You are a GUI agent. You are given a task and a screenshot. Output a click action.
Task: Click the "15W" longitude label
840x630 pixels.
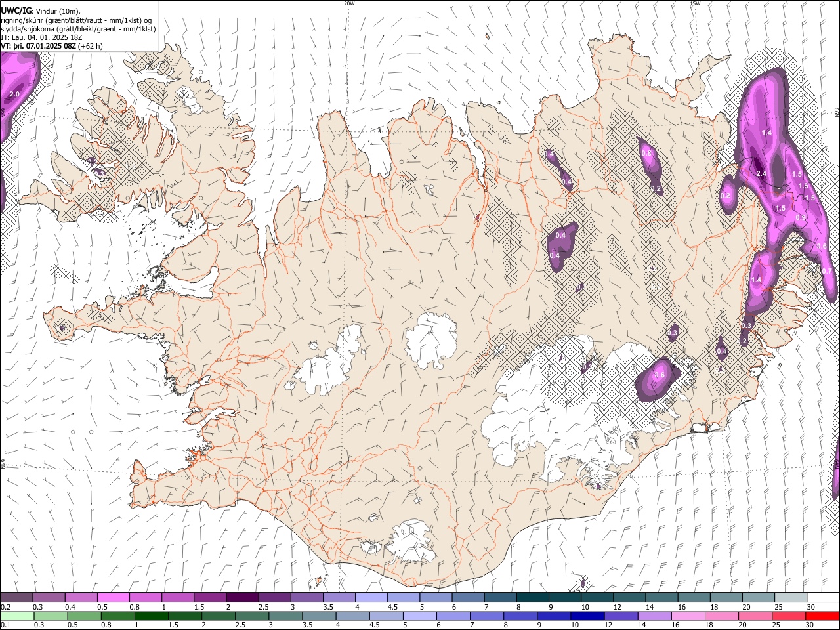click(695, 3)
